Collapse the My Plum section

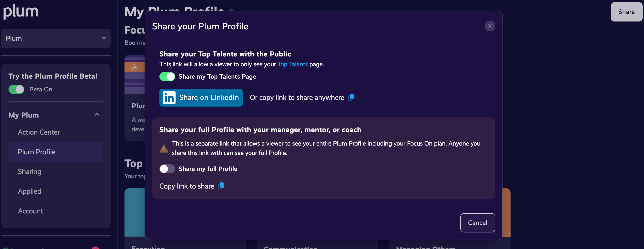click(97, 115)
